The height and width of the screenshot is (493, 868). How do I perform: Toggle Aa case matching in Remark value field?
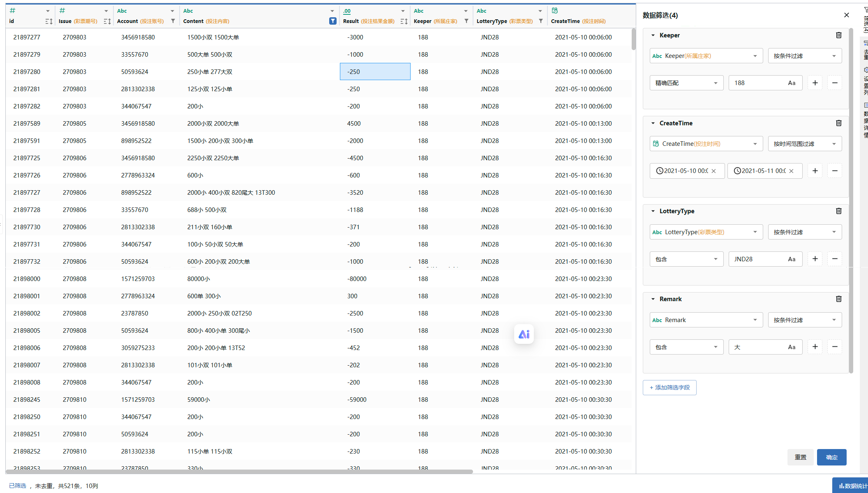point(792,347)
